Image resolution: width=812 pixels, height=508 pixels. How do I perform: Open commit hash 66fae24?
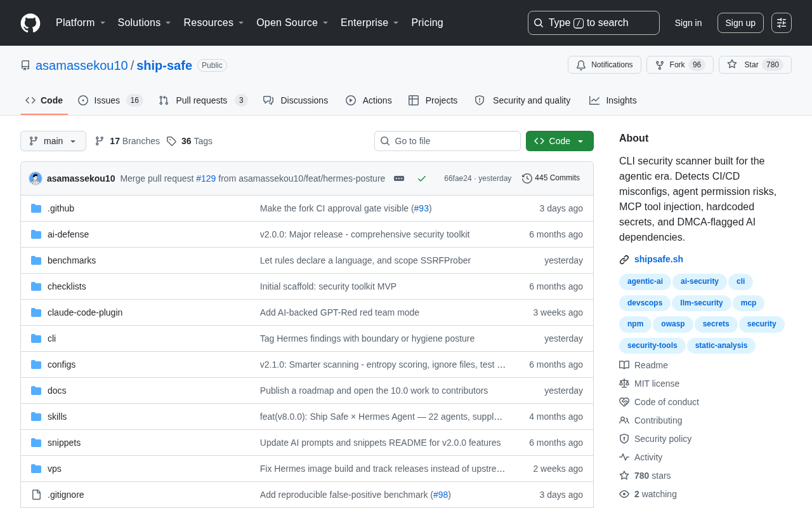click(x=458, y=178)
